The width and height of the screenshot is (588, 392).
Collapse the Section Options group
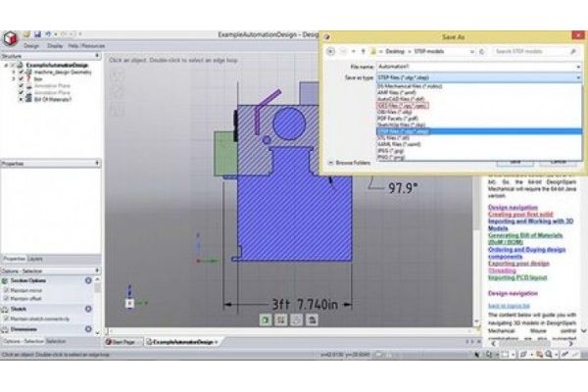(x=88, y=280)
